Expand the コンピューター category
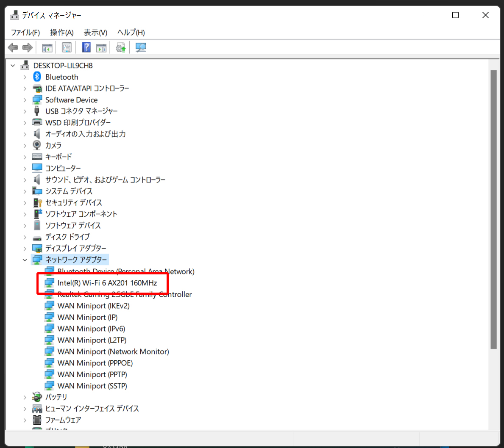504x448 pixels. 25,168
